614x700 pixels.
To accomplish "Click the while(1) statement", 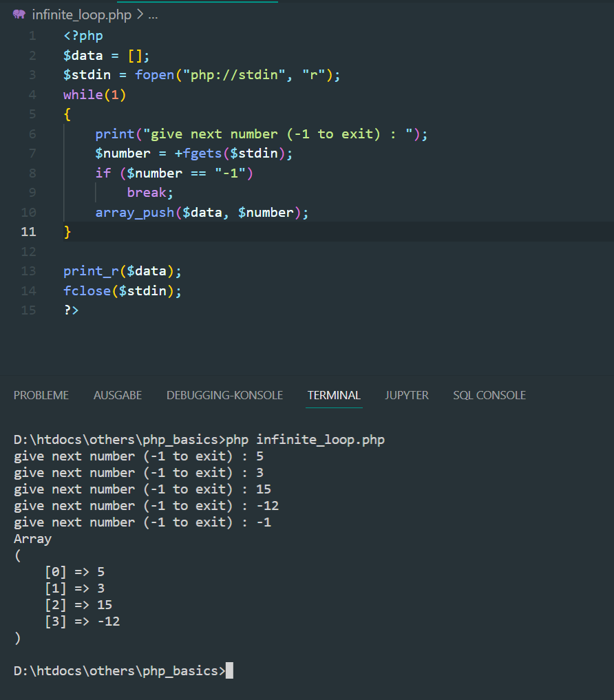I will 95,95.
